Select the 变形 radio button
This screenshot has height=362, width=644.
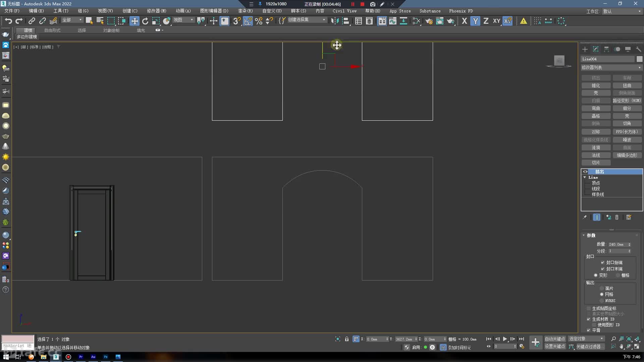point(596,275)
